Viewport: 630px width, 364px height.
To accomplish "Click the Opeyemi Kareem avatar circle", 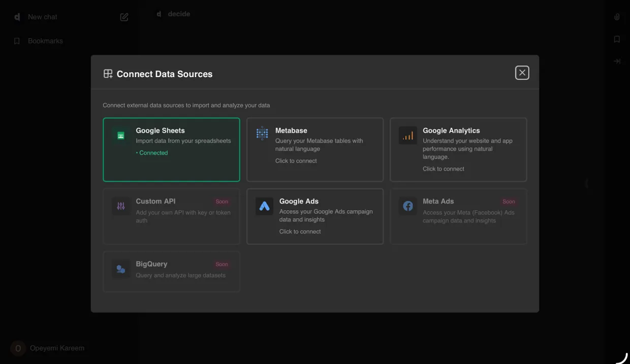I will [18, 348].
